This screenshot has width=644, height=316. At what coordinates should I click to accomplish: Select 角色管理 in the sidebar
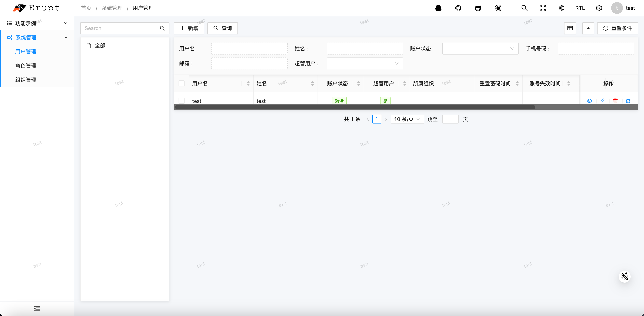coord(25,66)
